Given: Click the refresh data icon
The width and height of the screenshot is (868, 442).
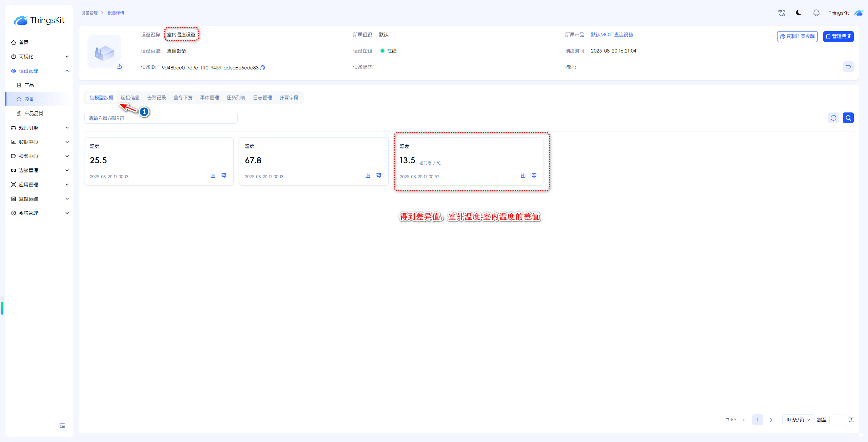Looking at the screenshot, I should click(833, 118).
